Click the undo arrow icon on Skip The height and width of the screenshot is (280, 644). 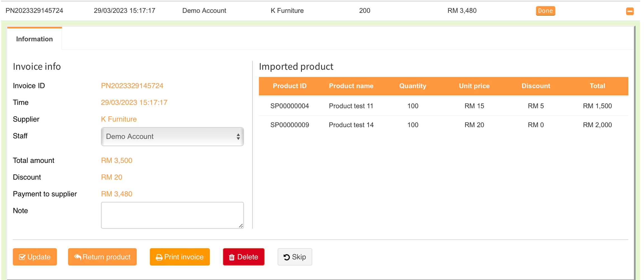click(x=287, y=257)
